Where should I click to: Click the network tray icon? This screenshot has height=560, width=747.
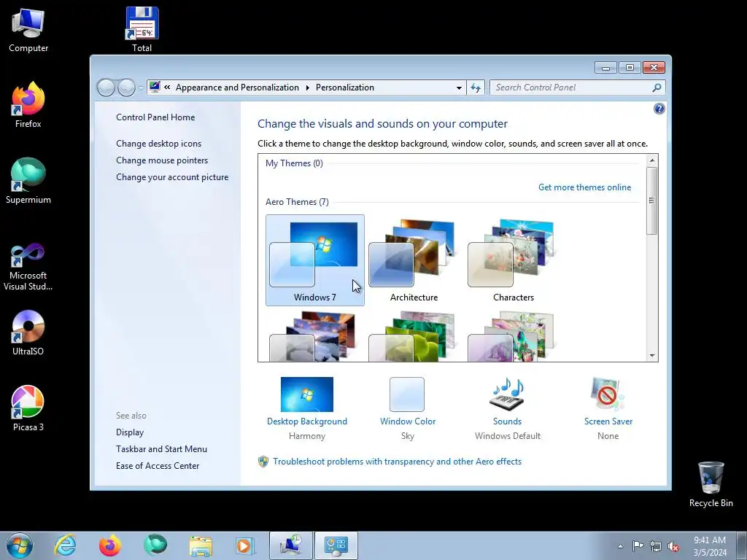[656, 546]
